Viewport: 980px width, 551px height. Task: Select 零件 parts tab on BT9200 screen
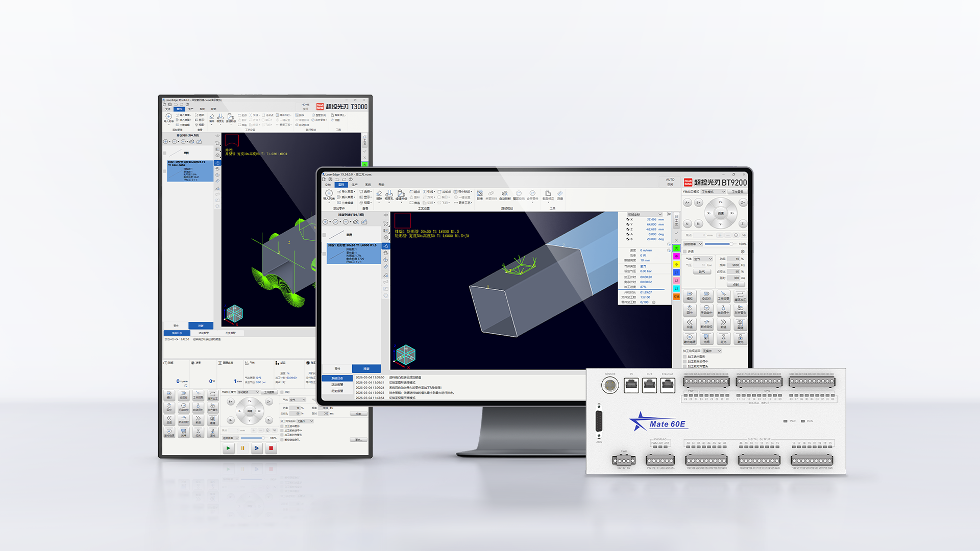click(x=337, y=368)
